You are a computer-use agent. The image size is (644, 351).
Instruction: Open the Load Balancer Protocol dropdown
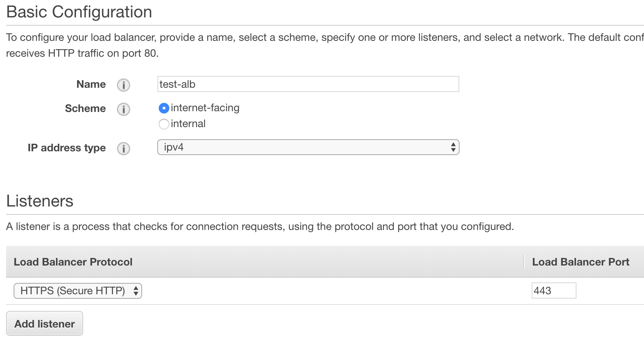[x=77, y=291]
